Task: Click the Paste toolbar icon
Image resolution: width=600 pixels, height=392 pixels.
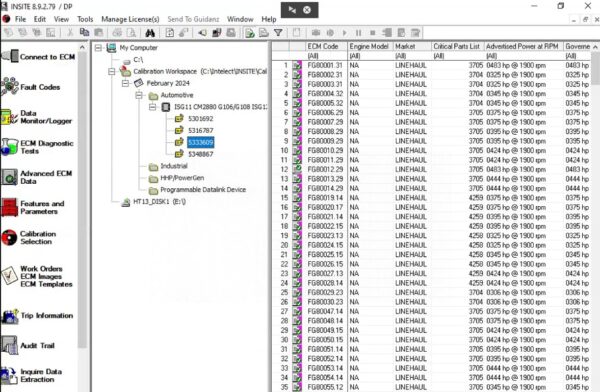Action: (x=99, y=33)
